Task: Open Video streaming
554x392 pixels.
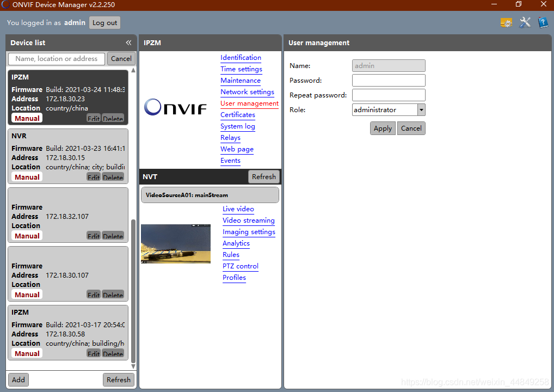Action: 248,220
